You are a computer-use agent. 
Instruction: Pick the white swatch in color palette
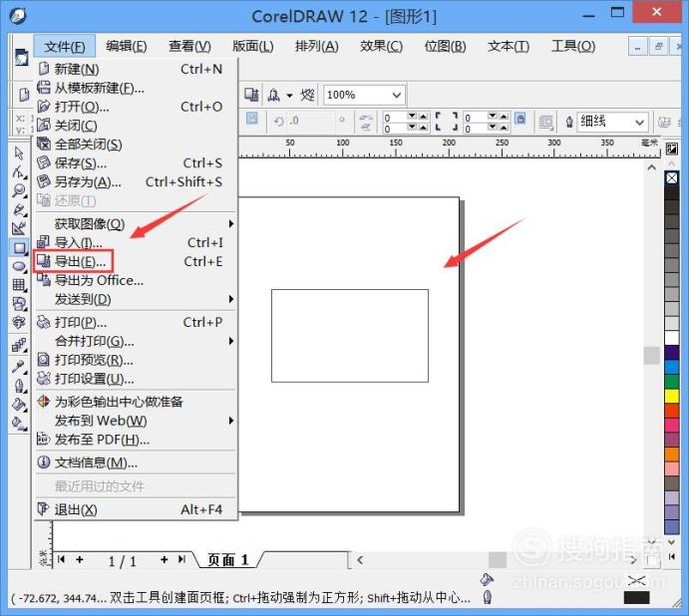(x=671, y=338)
